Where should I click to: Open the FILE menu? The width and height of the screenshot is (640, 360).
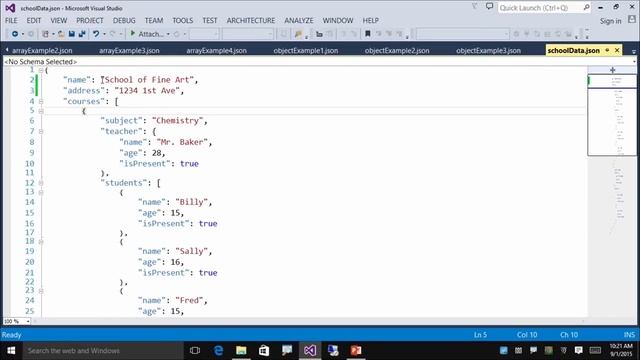[11, 20]
